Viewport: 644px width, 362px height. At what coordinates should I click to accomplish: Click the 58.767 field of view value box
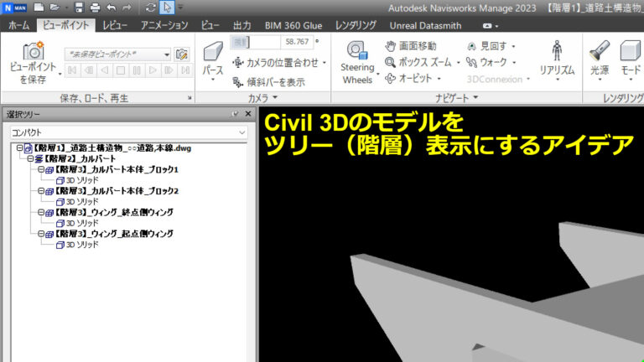[x=297, y=42]
